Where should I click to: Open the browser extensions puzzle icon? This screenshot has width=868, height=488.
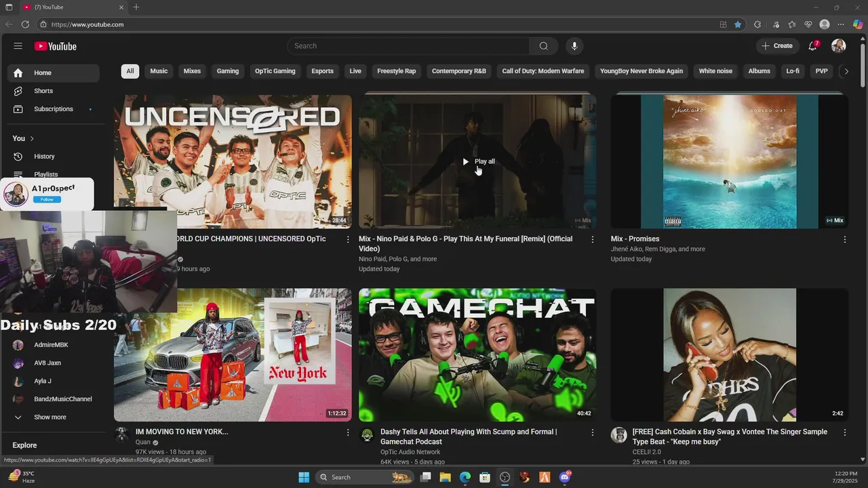tap(757, 24)
